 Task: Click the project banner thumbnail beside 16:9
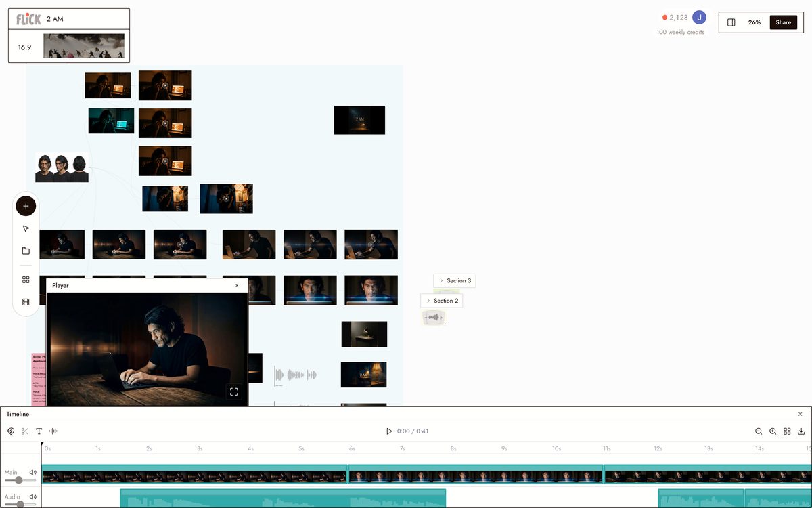coord(84,46)
